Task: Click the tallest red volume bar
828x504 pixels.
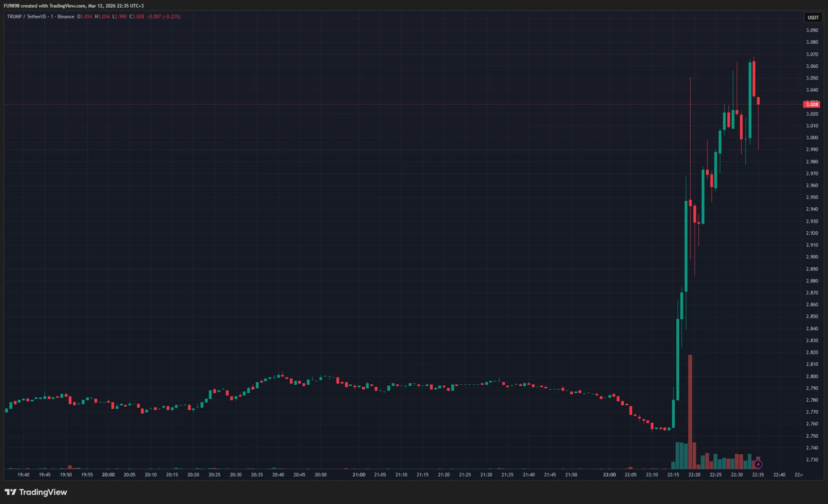Action: (x=690, y=411)
